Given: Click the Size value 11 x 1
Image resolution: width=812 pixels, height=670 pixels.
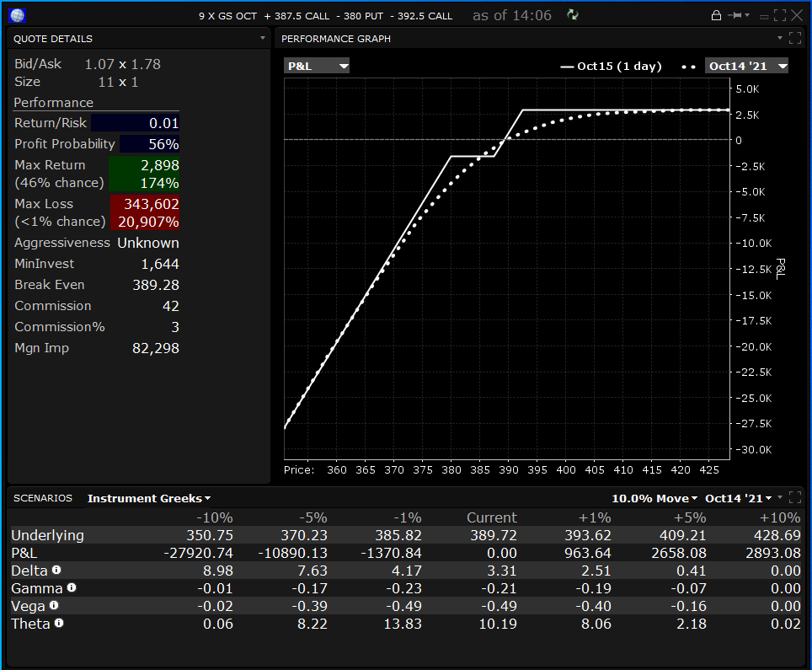Looking at the screenshot, I should pyautogui.click(x=118, y=82).
